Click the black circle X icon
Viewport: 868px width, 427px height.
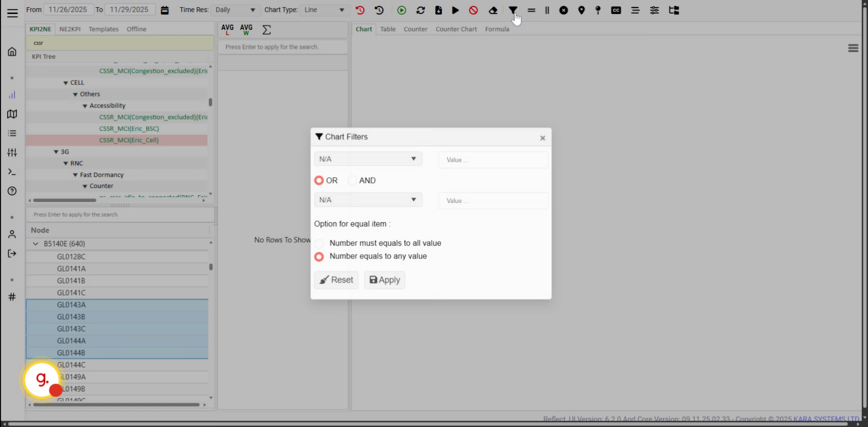coord(564,10)
